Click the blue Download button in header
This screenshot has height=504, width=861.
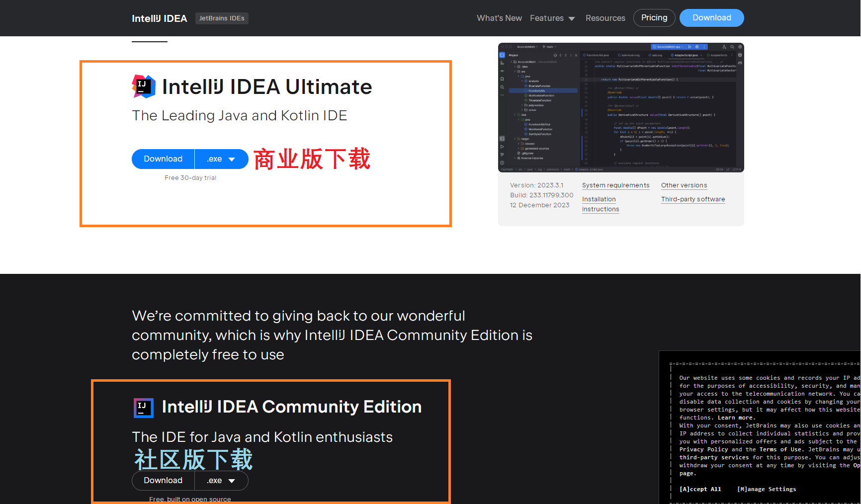(712, 18)
